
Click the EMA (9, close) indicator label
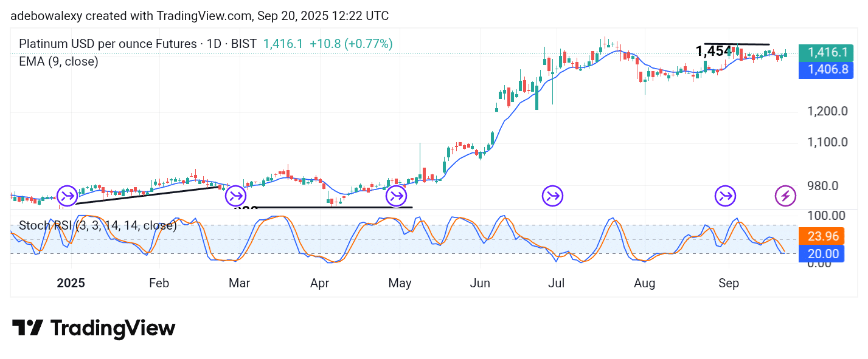click(x=58, y=61)
